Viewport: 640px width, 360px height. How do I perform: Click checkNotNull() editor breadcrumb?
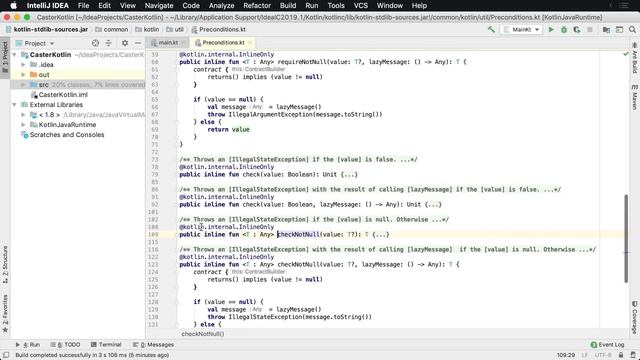202,334
